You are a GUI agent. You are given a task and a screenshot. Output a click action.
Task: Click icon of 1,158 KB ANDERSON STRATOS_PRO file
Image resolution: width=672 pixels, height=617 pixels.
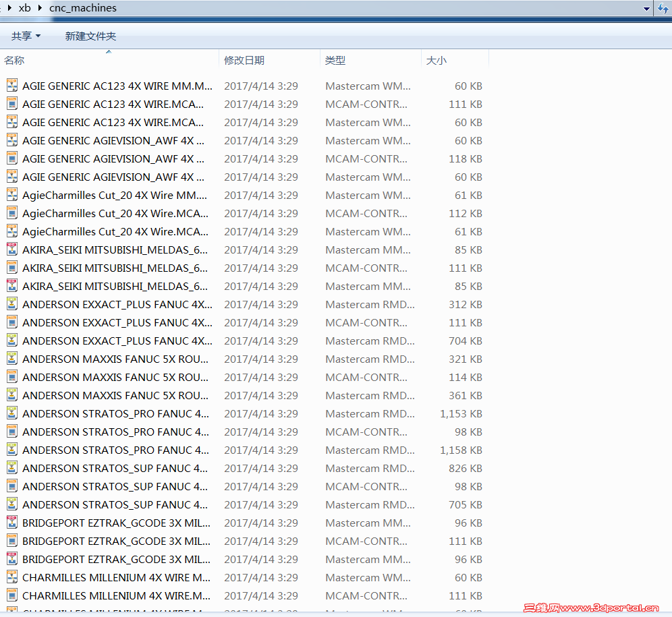12,450
